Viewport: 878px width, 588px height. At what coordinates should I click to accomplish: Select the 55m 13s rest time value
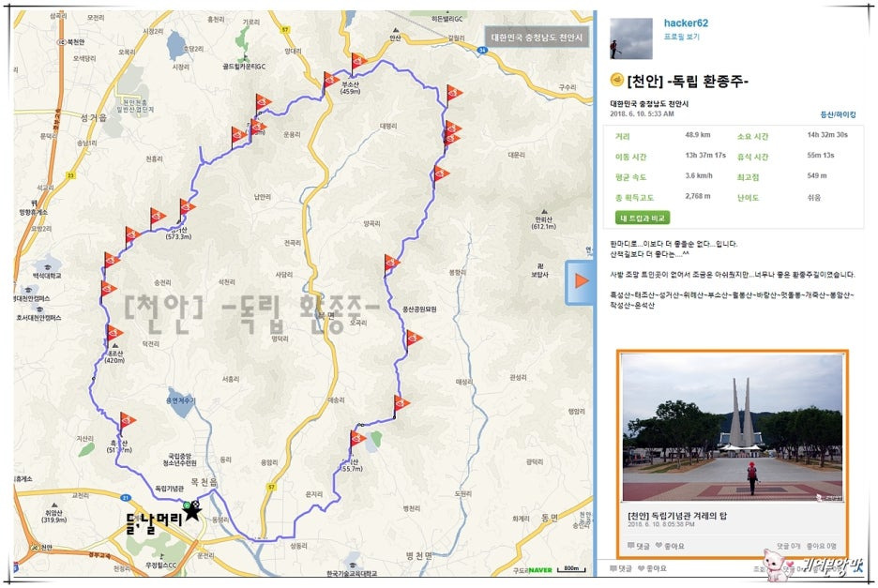click(821, 155)
